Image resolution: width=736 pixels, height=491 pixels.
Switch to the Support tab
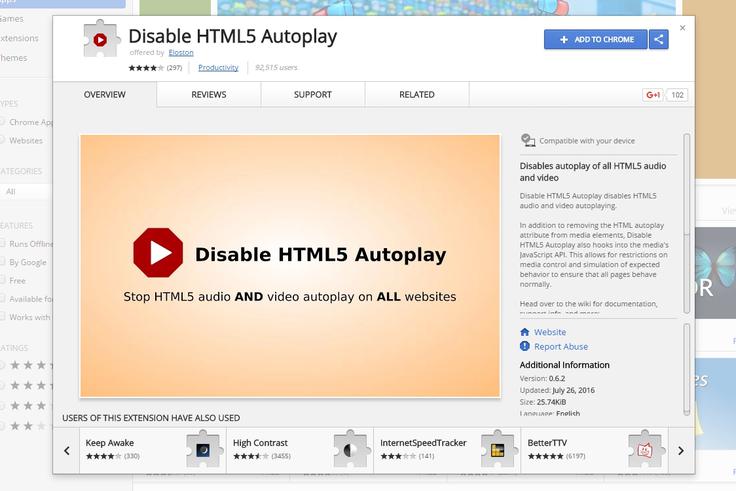313,94
